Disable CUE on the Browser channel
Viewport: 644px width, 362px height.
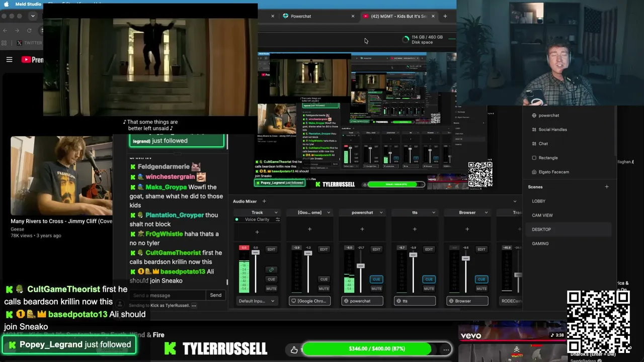(481, 279)
